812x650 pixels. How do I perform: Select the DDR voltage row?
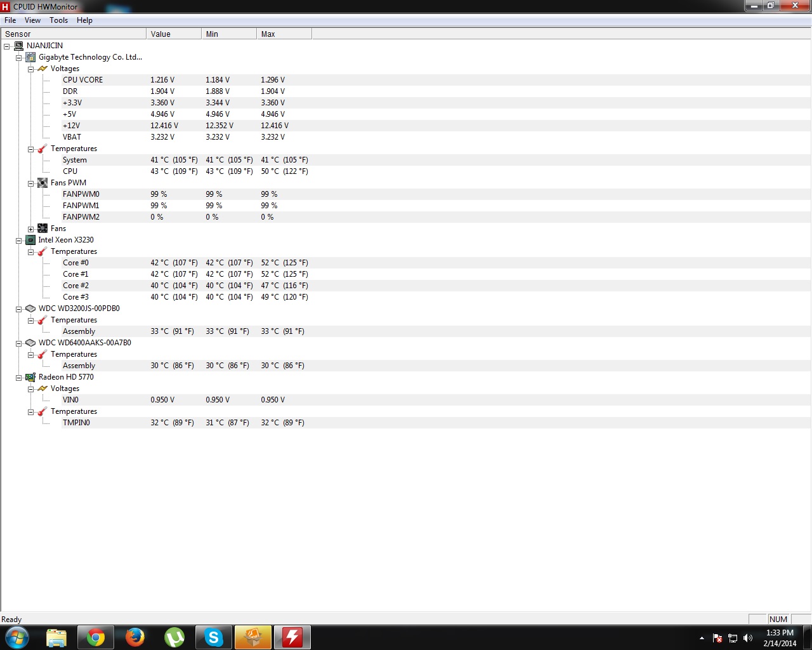[x=436, y=91]
